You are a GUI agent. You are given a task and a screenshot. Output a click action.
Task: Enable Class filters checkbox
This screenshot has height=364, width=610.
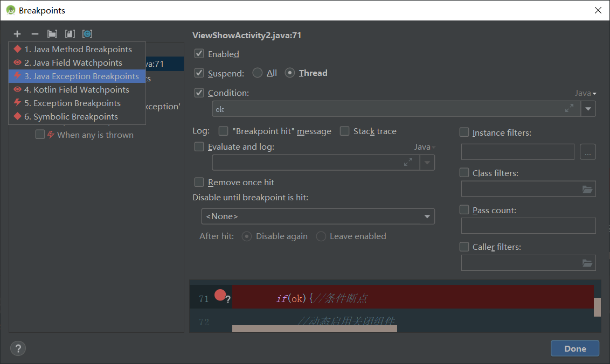click(x=464, y=172)
